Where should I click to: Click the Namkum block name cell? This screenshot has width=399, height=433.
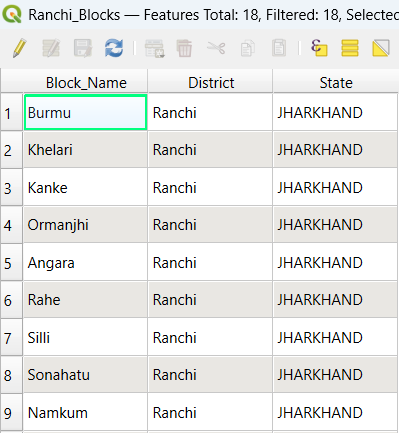(x=85, y=413)
